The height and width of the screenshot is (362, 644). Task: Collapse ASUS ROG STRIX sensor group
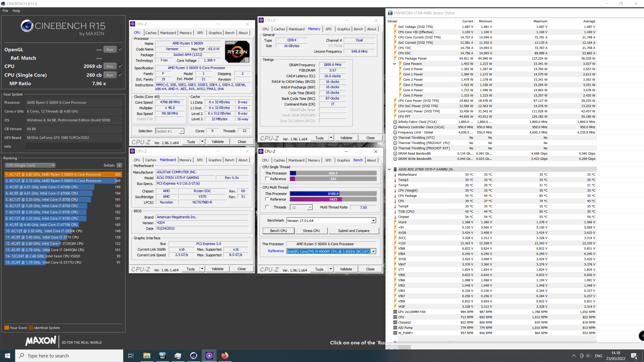(x=389, y=169)
